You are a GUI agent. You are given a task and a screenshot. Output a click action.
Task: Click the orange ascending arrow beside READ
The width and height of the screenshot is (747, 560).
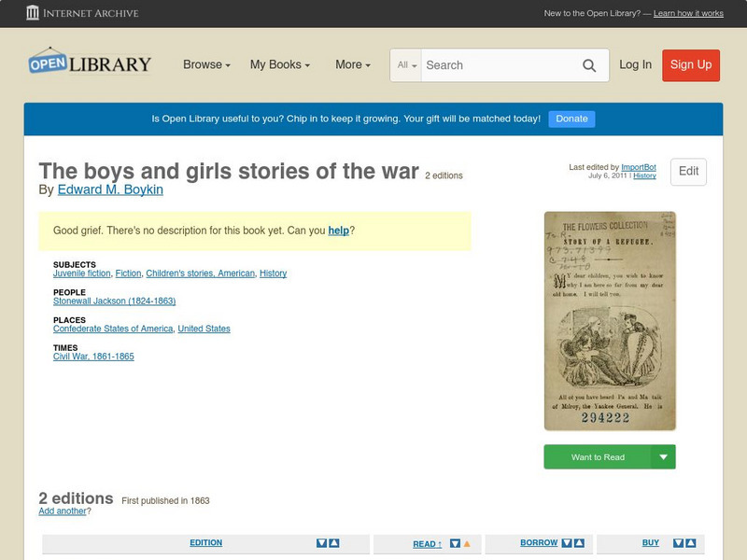tap(467, 543)
